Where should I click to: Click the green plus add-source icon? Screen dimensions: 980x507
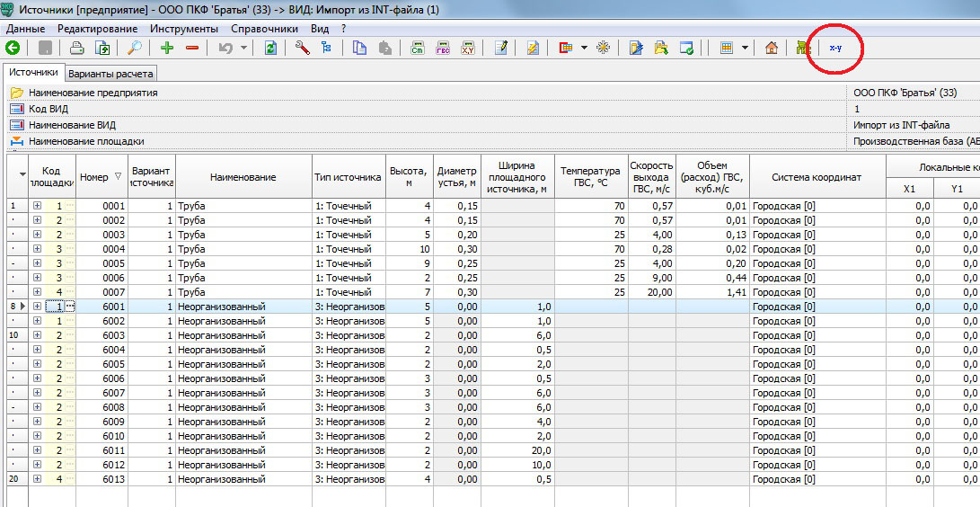[167, 49]
